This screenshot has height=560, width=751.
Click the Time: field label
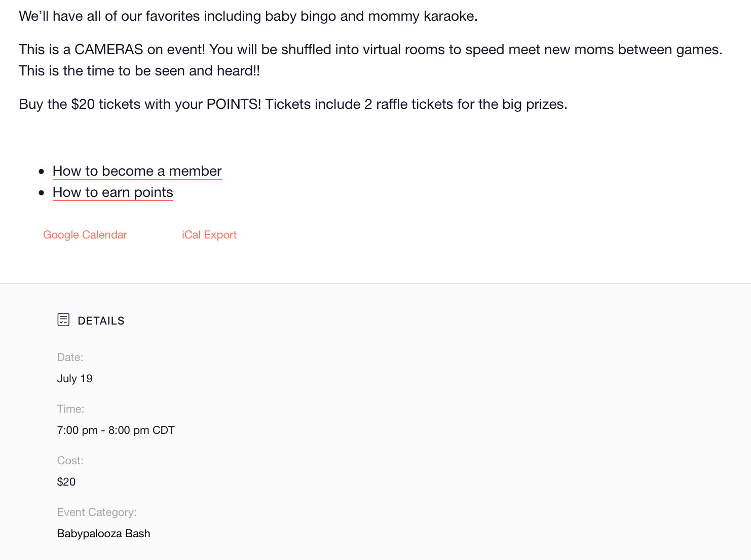click(70, 409)
